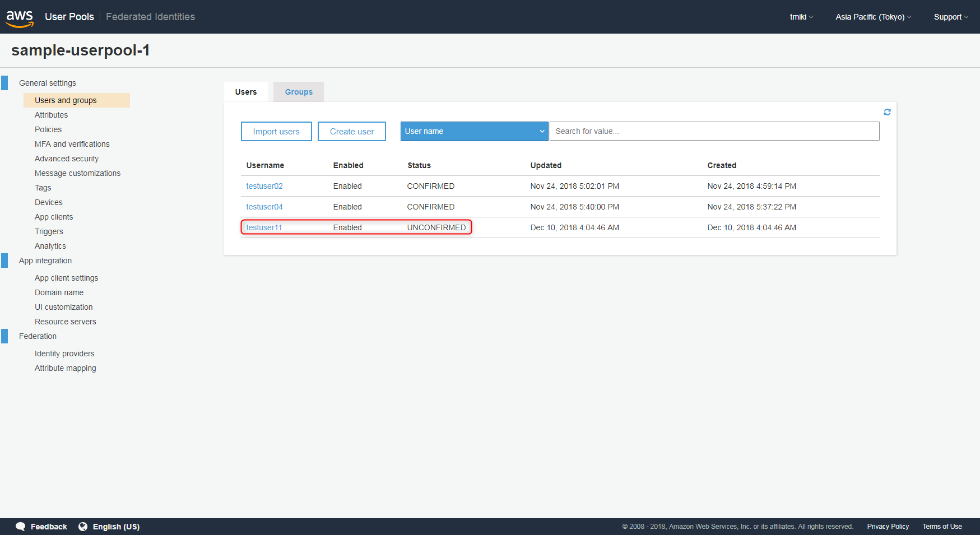Image resolution: width=980 pixels, height=535 pixels.
Task: Click CONFIRMED status for testuser04
Action: 430,207
